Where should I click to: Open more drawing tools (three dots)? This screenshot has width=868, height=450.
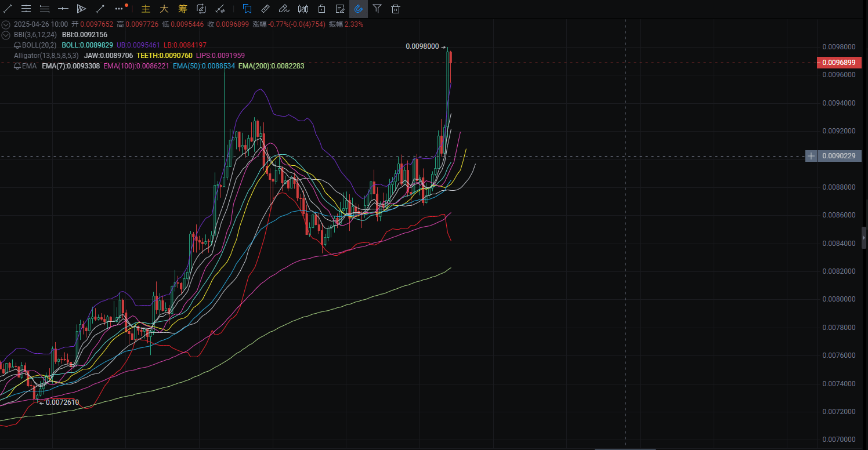point(120,9)
